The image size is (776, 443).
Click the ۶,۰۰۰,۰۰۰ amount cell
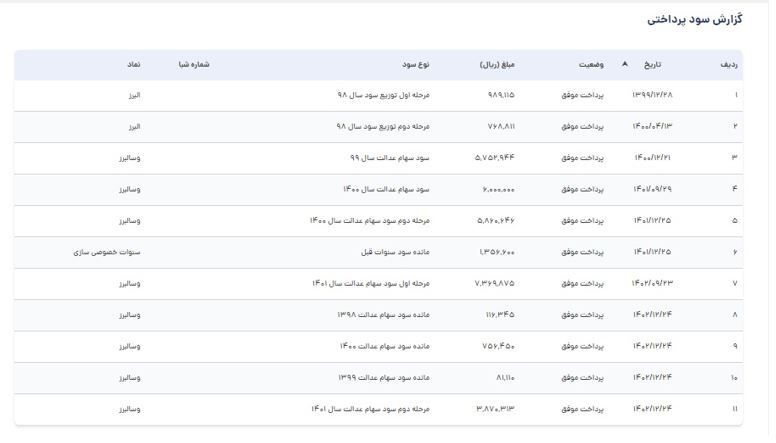tap(495, 190)
